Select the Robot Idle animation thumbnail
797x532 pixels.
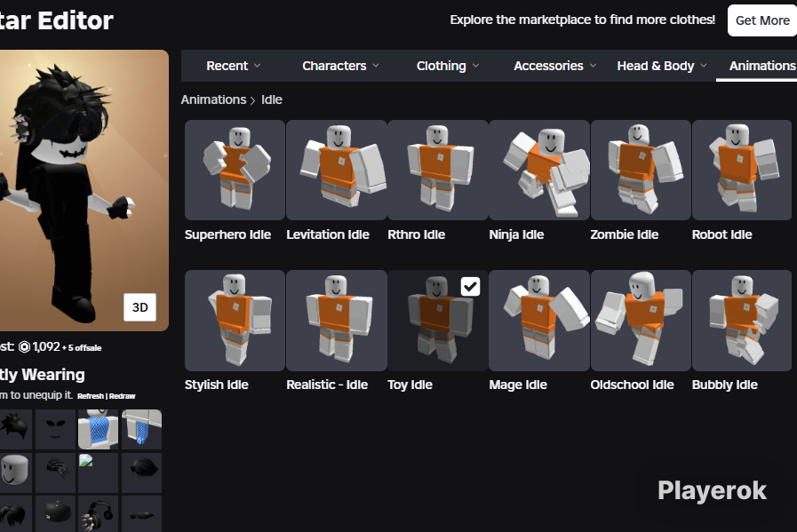742,170
